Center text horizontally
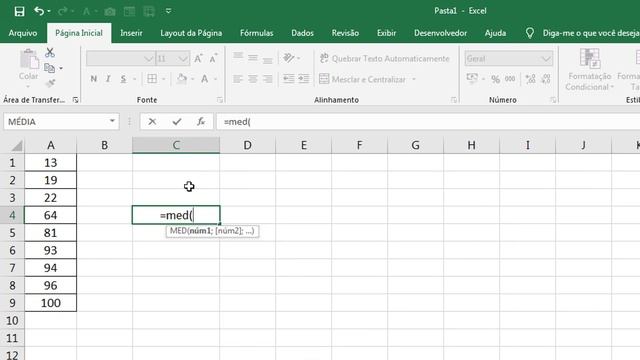 pyautogui.click(x=253, y=79)
